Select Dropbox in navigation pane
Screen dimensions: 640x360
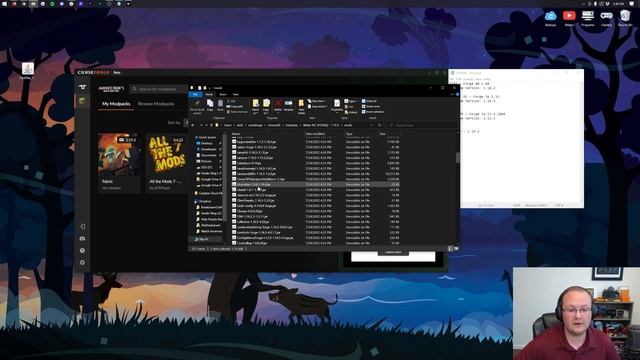click(x=205, y=201)
